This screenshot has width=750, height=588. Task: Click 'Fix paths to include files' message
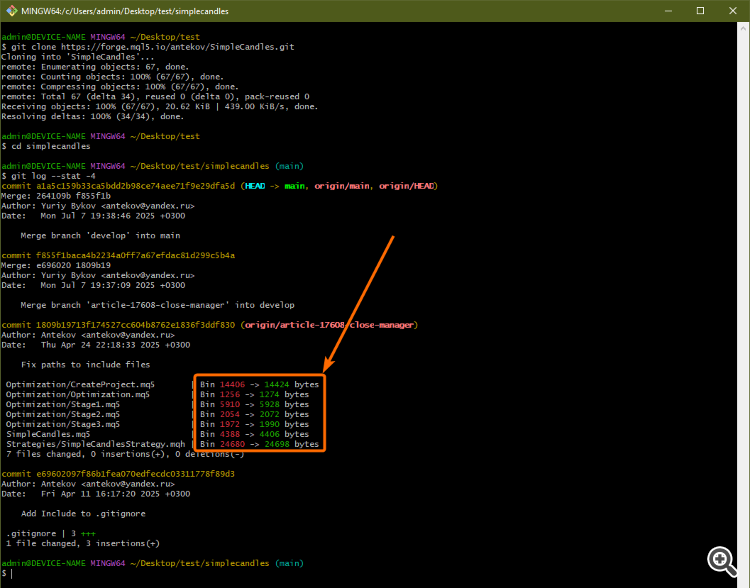tap(86, 365)
